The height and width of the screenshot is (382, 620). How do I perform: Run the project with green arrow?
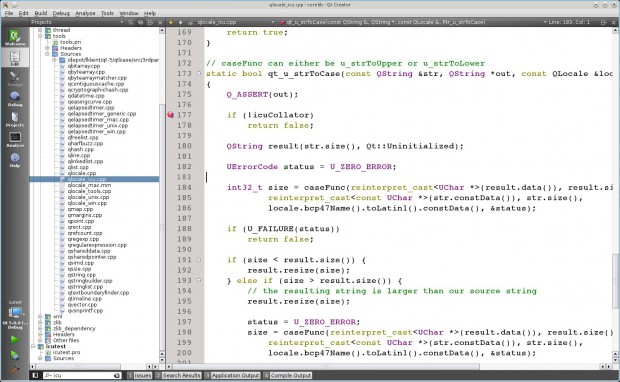tap(14, 339)
